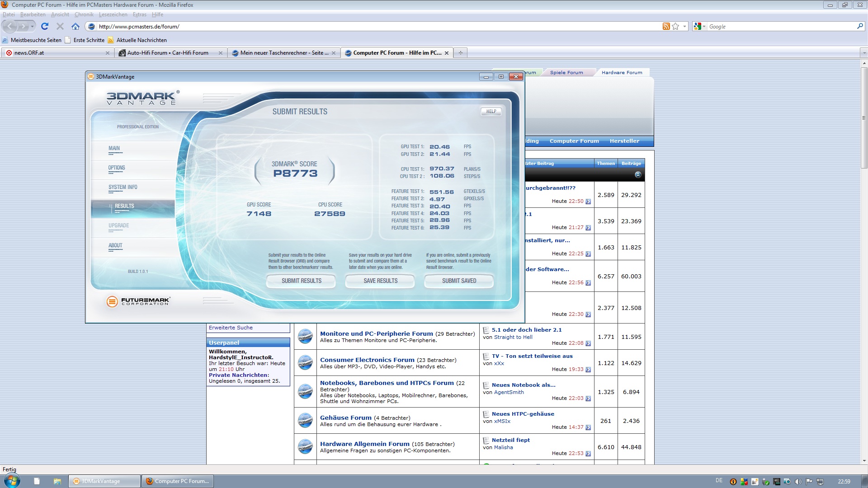Open thread Netzteil fiept
The height and width of the screenshot is (488, 868).
point(510,440)
